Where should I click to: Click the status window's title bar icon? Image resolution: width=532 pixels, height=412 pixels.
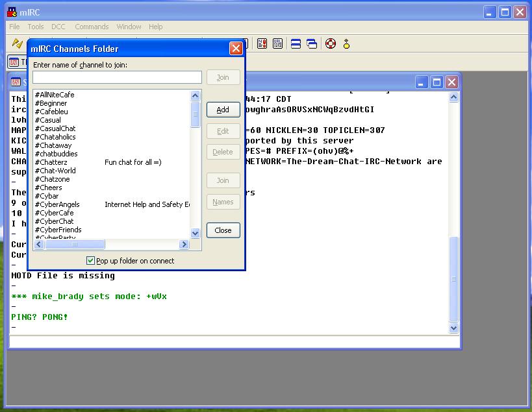[x=16, y=82]
